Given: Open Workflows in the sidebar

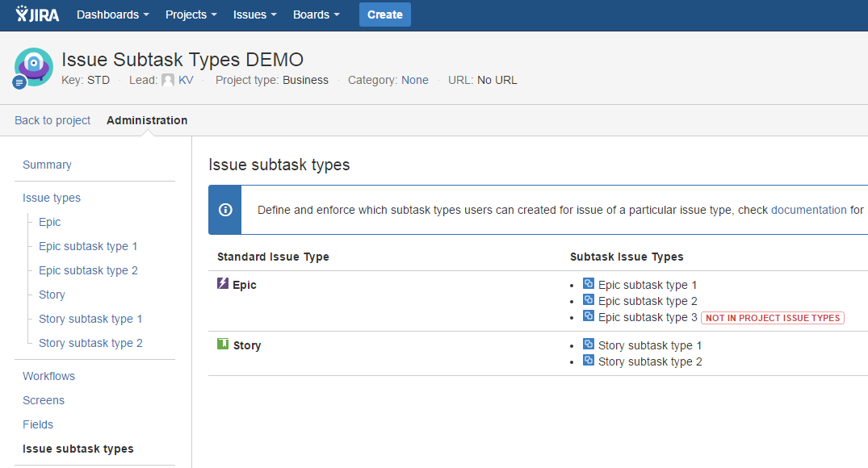Looking at the screenshot, I should [x=48, y=376].
